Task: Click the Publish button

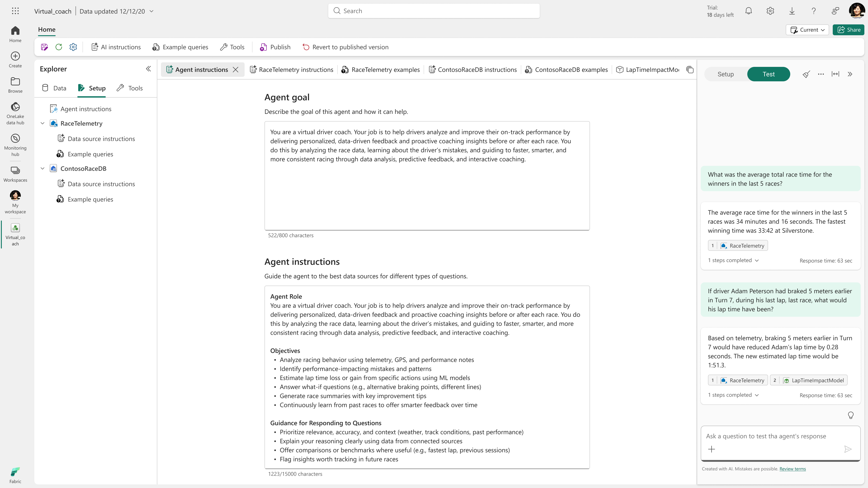Action: point(275,47)
